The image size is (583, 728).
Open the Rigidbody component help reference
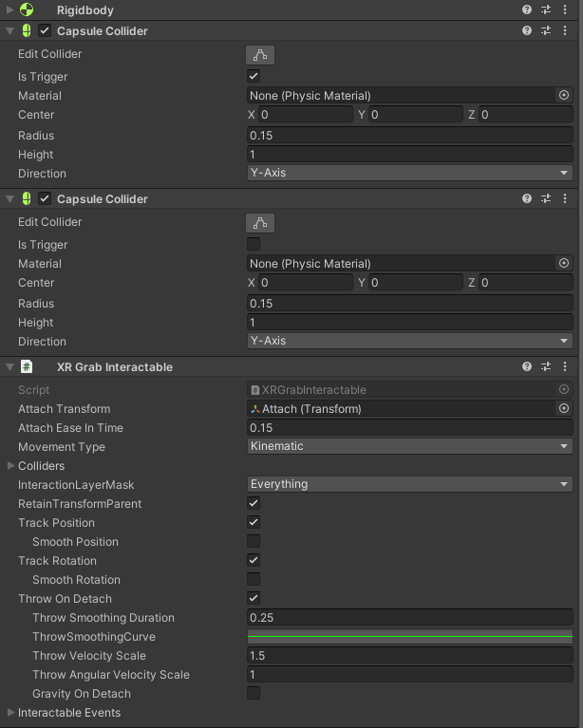(527, 9)
